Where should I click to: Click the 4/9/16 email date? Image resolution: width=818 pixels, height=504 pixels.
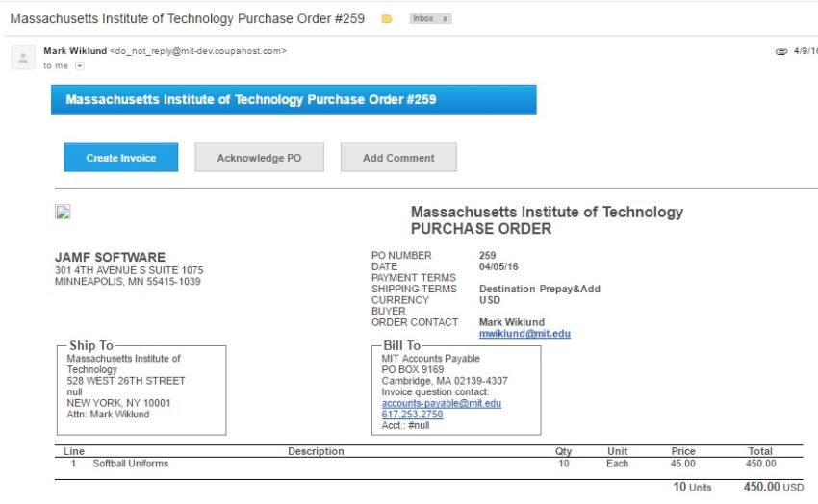(805, 51)
